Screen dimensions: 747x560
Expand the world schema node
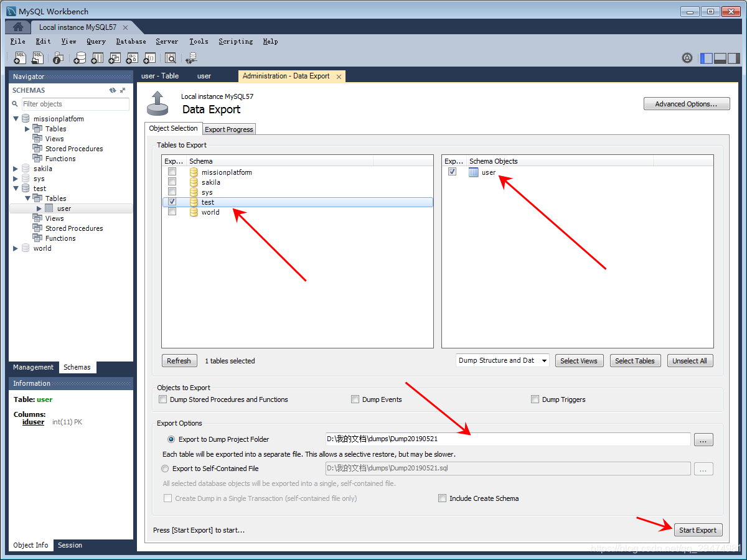tap(16, 248)
